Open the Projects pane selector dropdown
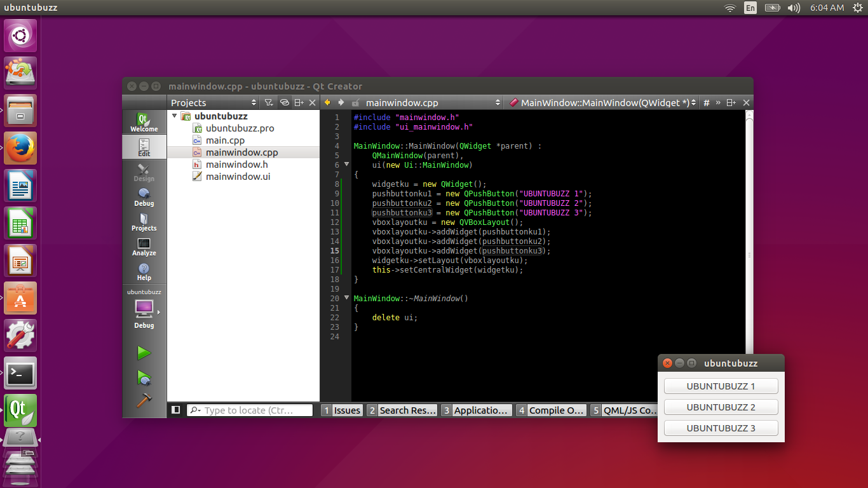 click(254, 102)
